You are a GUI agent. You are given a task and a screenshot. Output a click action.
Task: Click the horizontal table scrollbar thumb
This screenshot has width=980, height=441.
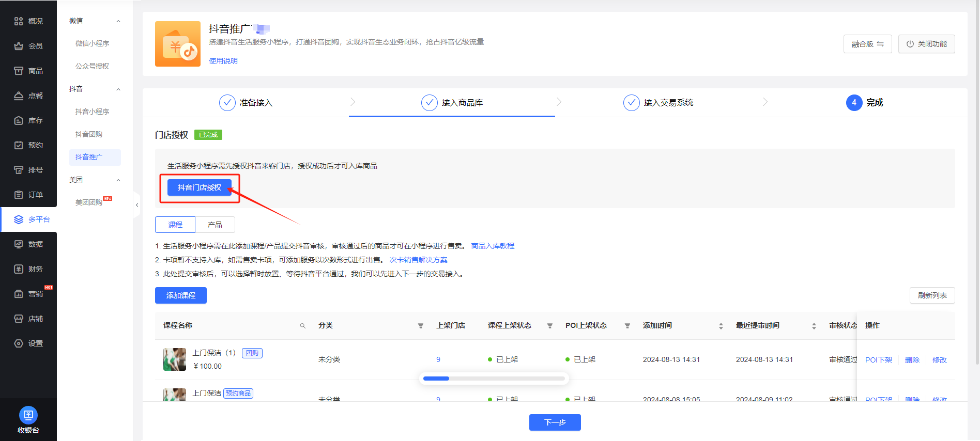click(x=436, y=379)
